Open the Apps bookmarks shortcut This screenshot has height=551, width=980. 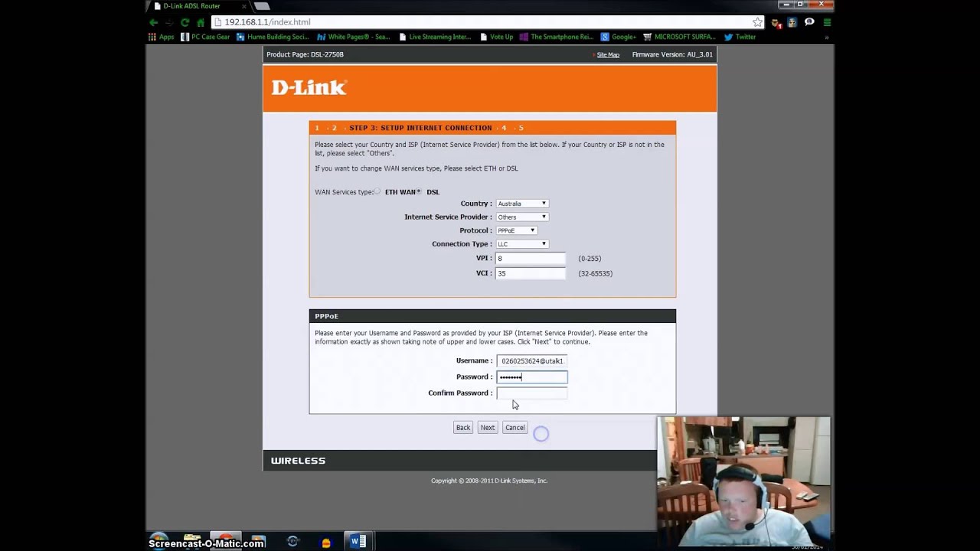[162, 37]
